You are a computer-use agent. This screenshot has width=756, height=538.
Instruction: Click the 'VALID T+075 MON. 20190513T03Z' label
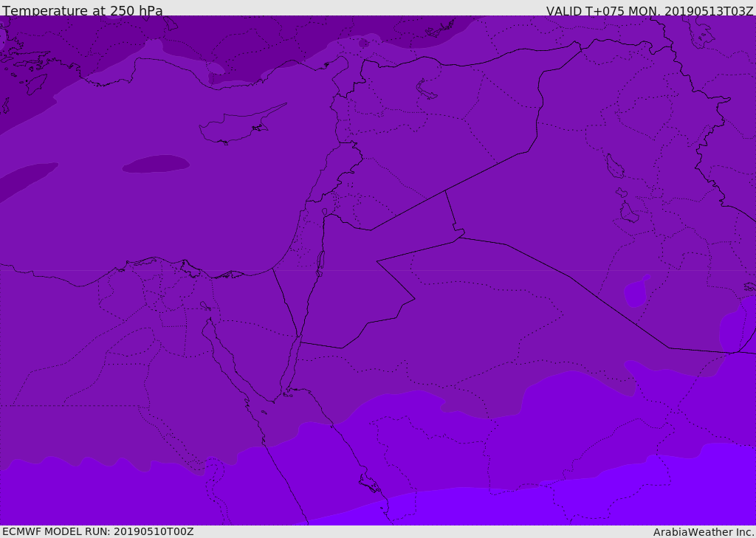point(650,10)
